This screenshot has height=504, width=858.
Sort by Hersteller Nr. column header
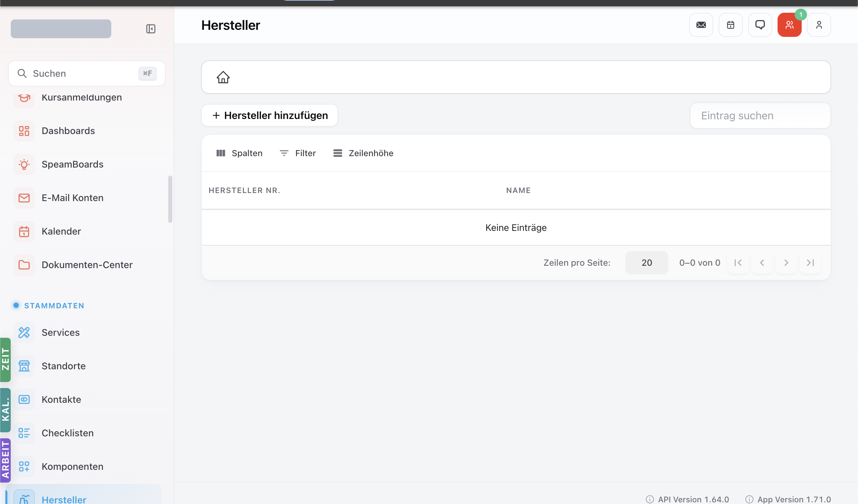(244, 190)
